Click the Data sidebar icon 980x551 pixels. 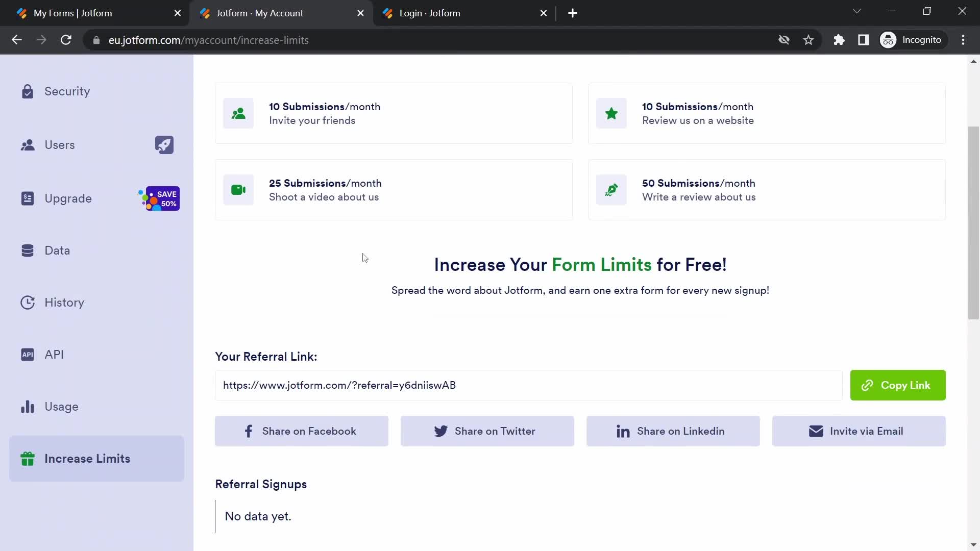coord(27,251)
